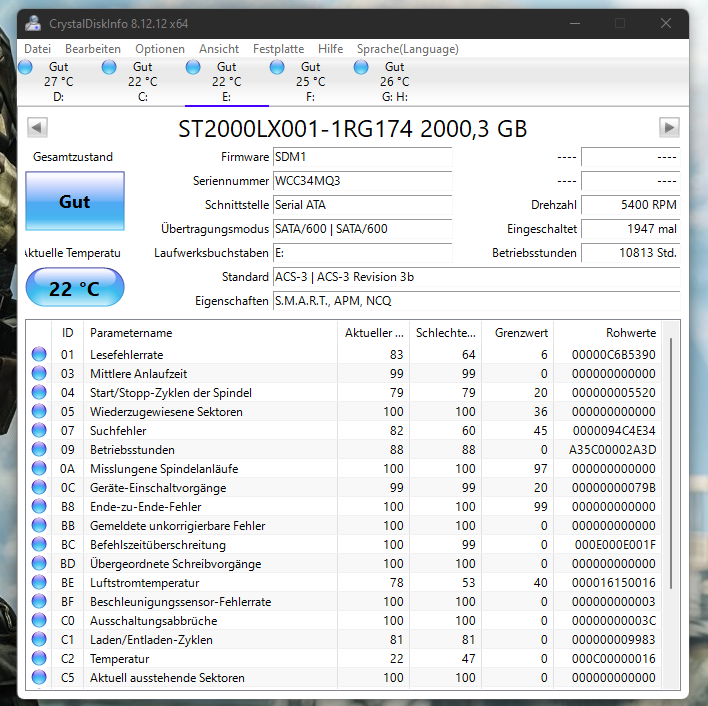Image resolution: width=708 pixels, height=706 pixels.
Task: Open the Optionen menu
Action: pos(160,49)
